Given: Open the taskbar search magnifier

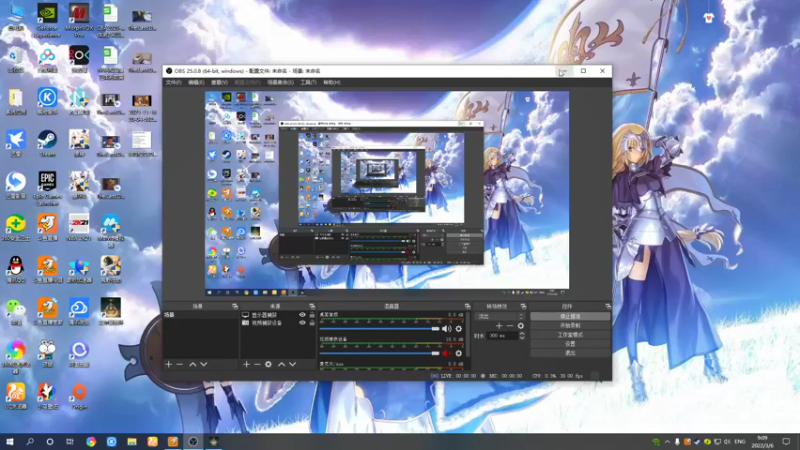Looking at the screenshot, I should [30, 441].
